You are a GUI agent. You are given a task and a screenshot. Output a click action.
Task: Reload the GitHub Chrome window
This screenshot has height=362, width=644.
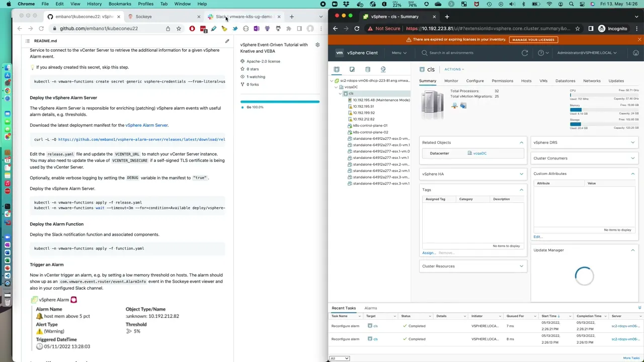point(41,29)
